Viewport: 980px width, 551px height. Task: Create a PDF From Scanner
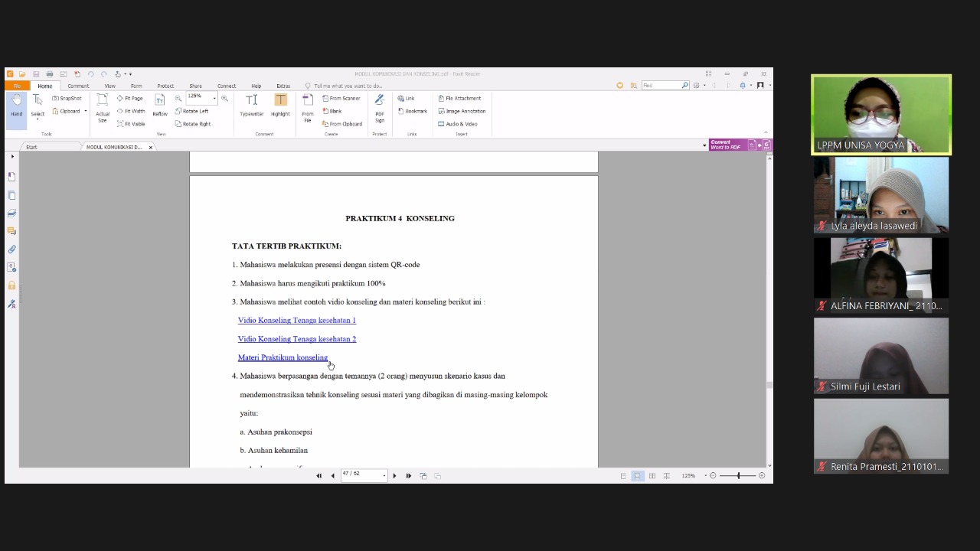341,98
